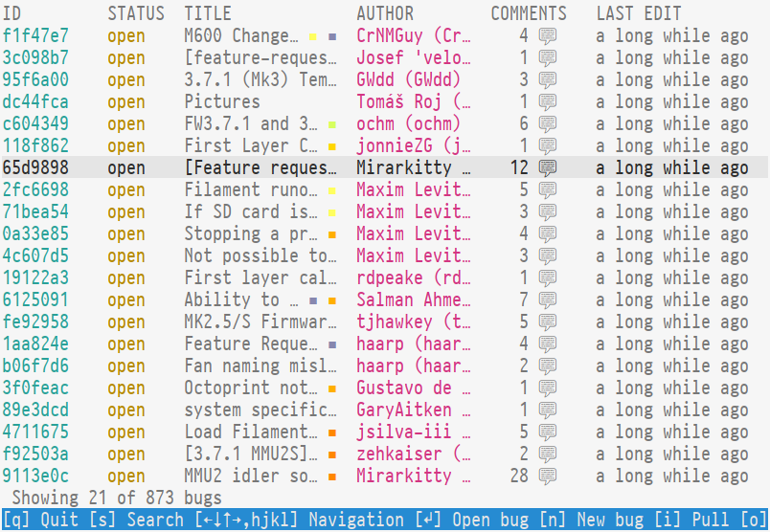This screenshot has width=770, height=532.
Task: Click the comment bubble icon on row 89e3dcd
Action: point(548,410)
